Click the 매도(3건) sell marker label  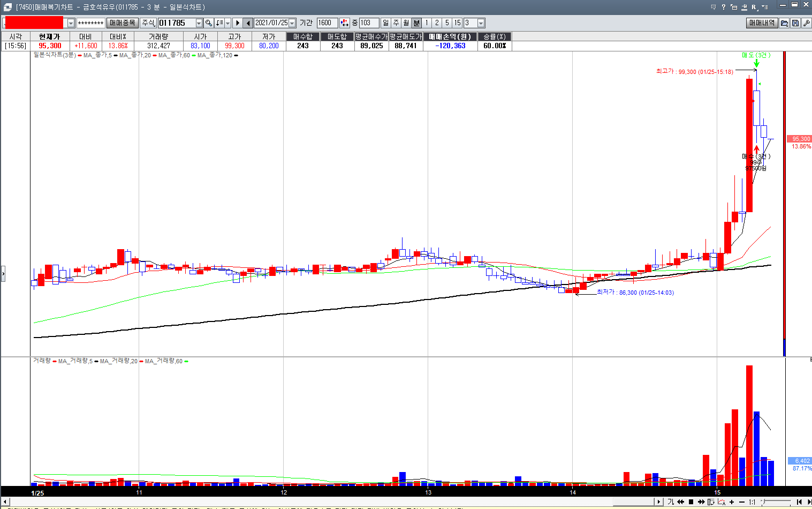(756, 55)
